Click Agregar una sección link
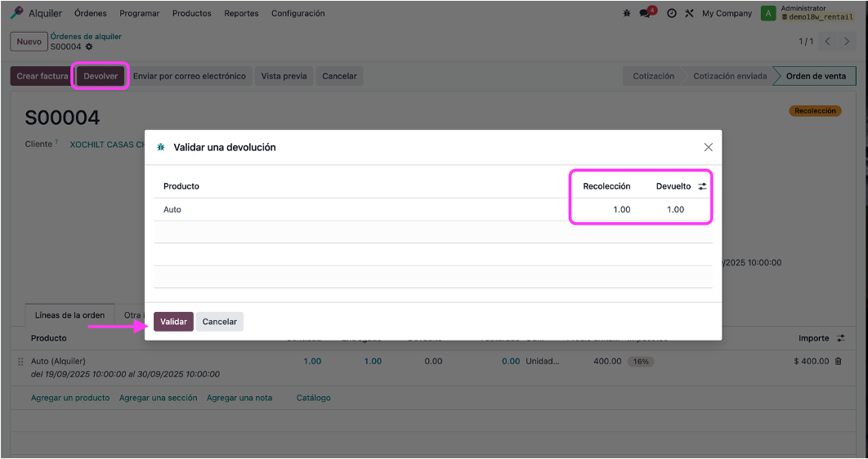The height and width of the screenshot is (459, 868). click(159, 398)
